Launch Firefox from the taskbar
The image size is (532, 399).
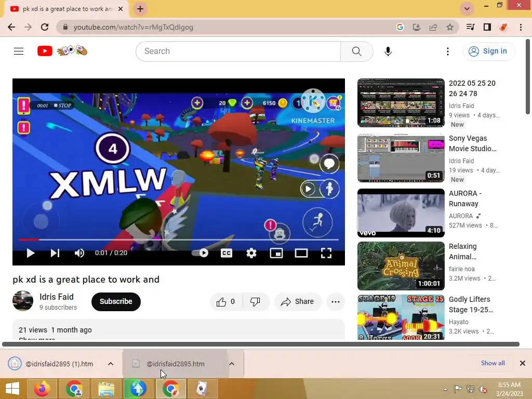[x=42, y=389]
